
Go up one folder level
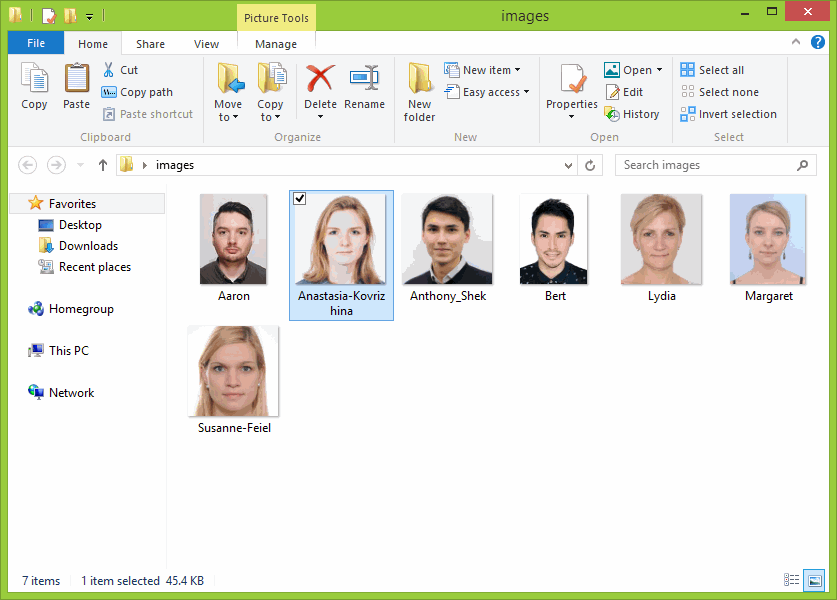pyautogui.click(x=103, y=165)
